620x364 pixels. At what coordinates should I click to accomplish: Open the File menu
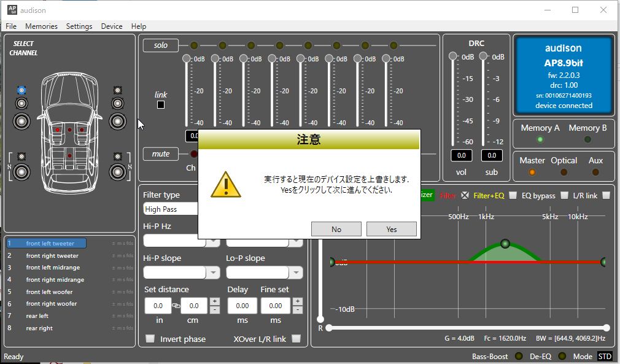point(11,26)
